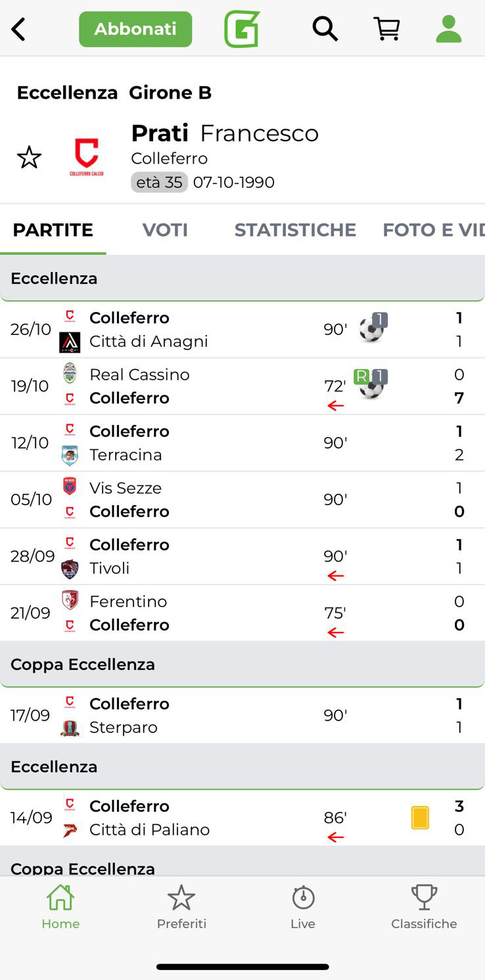Tap the green G logo
This screenshot has height=980, width=485.
pos(242,30)
